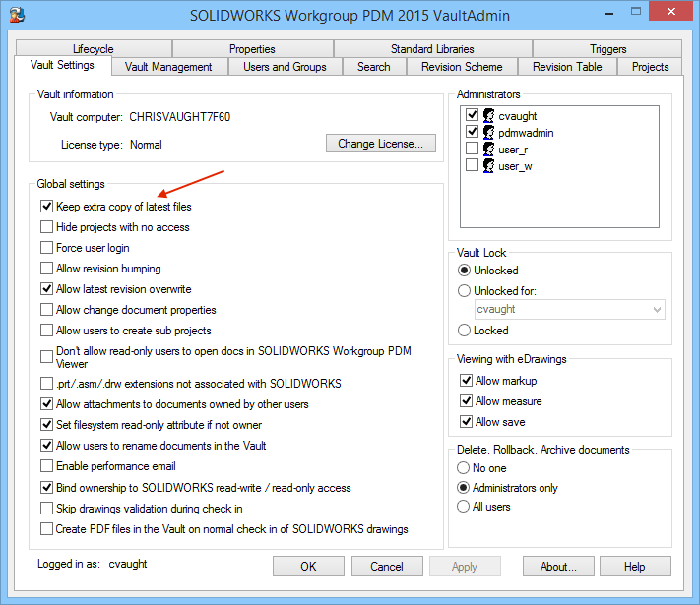This screenshot has height=605, width=700.
Task: Select Administrators only radio button
Action: point(464,488)
